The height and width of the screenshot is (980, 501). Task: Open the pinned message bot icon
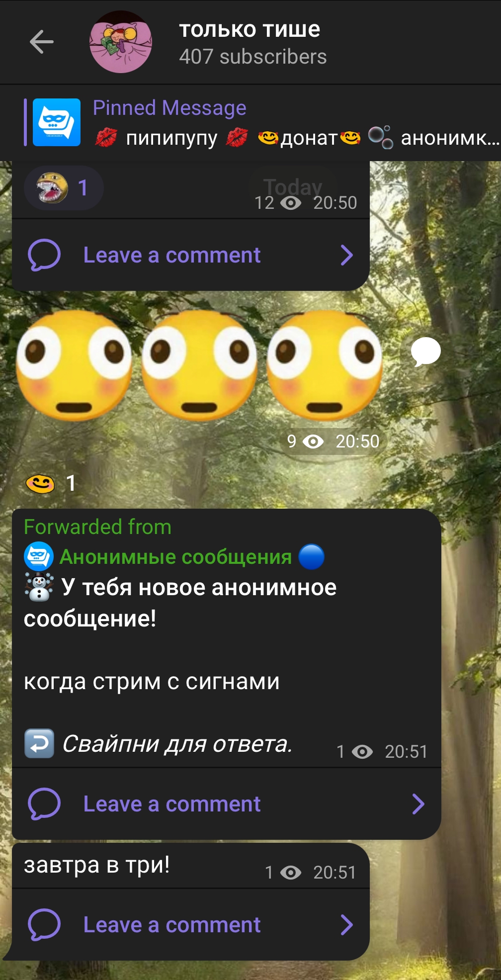coord(57,122)
